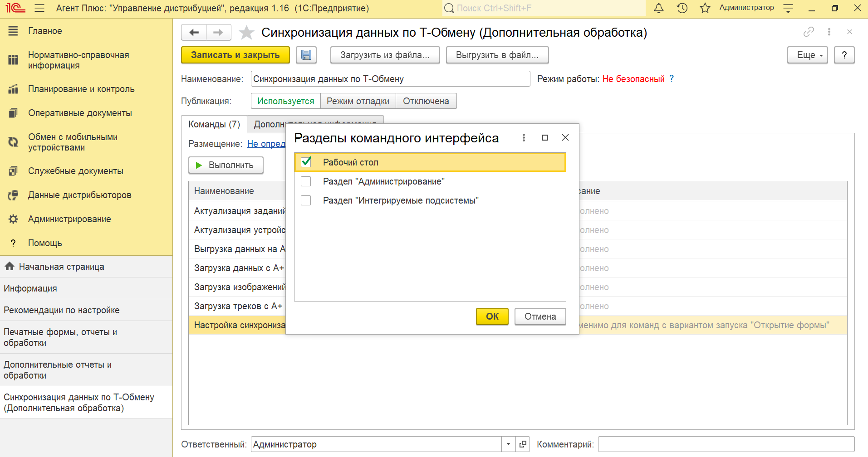This screenshot has height=457, width=868.
Task: Click Отмена in the dialog
Action: [540, 316]
